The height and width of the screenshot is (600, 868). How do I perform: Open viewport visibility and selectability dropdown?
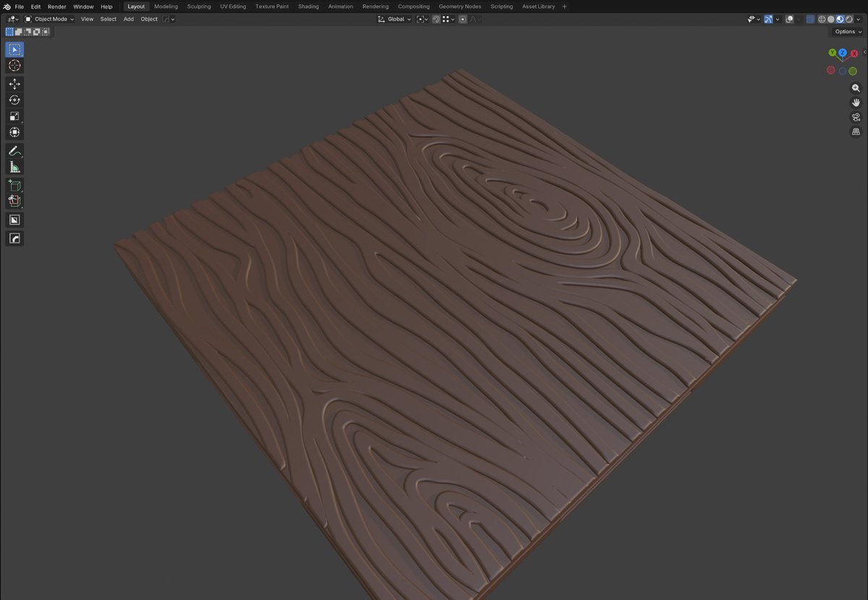(754, 19)
